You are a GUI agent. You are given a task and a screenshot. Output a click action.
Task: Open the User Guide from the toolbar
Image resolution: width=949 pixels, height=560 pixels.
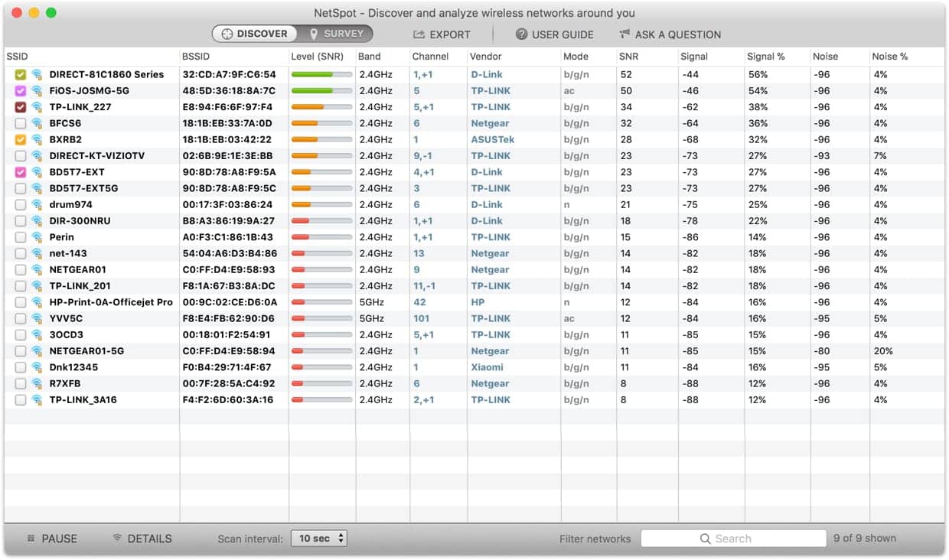(x=522, y=34)
